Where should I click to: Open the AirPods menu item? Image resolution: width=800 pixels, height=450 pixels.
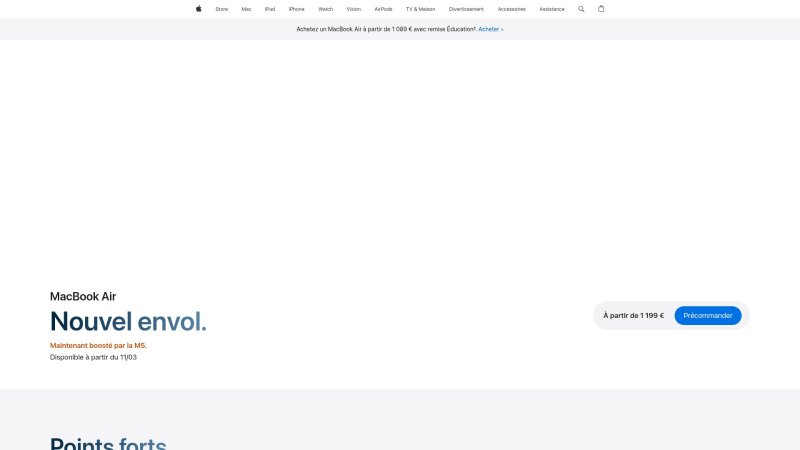(x=383, y=9)
